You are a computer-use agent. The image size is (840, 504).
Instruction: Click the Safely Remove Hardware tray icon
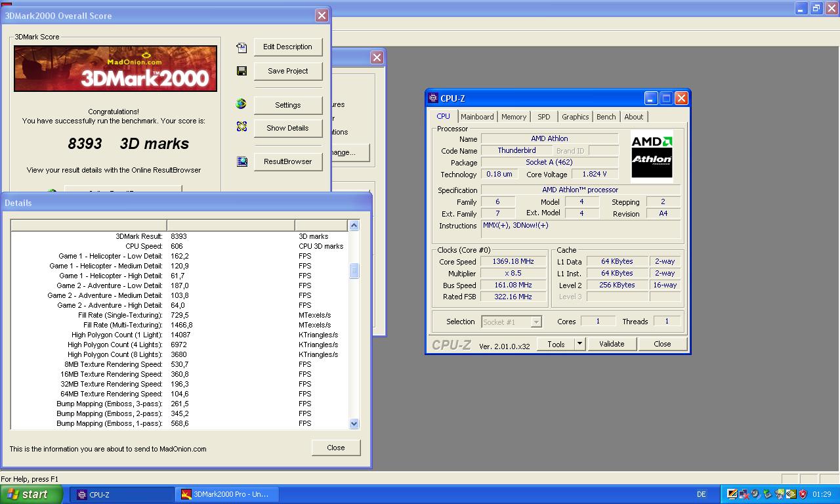(768, 494)
